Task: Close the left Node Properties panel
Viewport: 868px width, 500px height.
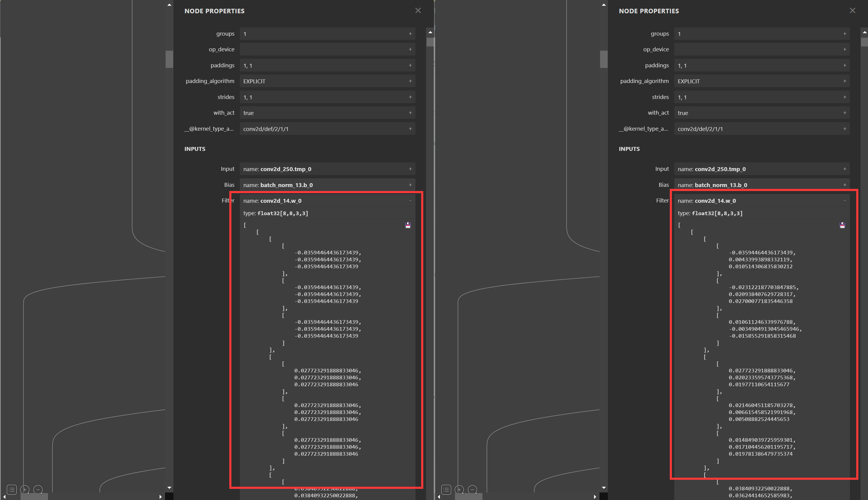Action: 418,11
